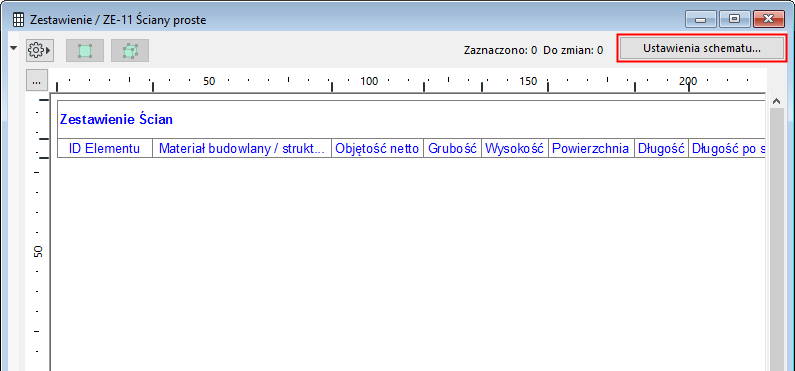Select the Długość po s... column header

(727, 149)
